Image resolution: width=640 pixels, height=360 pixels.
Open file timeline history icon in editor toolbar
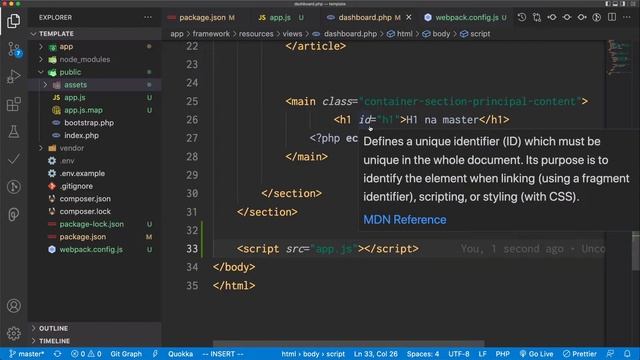point(522,18)
